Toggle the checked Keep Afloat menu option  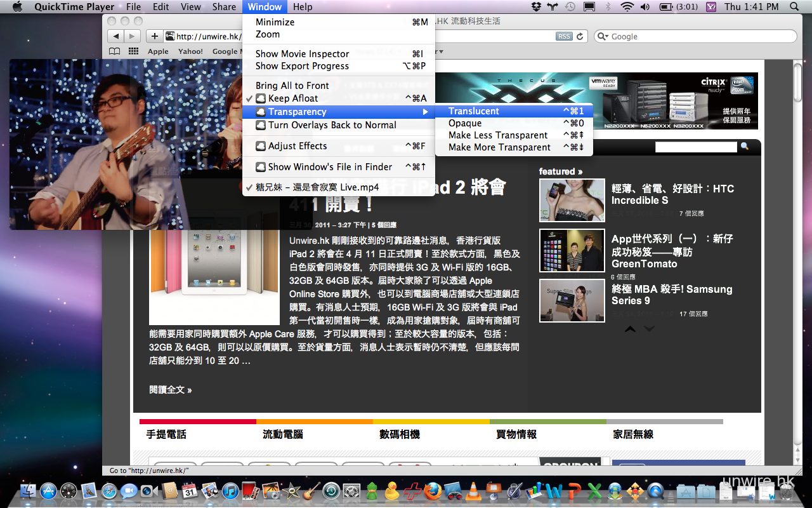[293, 98]
